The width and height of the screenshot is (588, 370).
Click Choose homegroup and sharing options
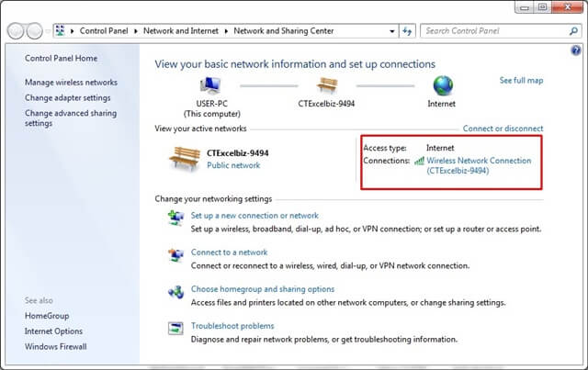point(263,289)
